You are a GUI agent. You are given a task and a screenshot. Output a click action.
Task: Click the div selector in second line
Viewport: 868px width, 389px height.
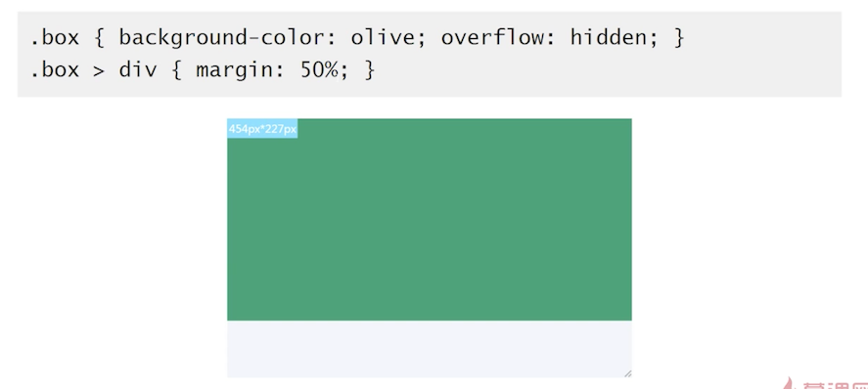[138, 70]
